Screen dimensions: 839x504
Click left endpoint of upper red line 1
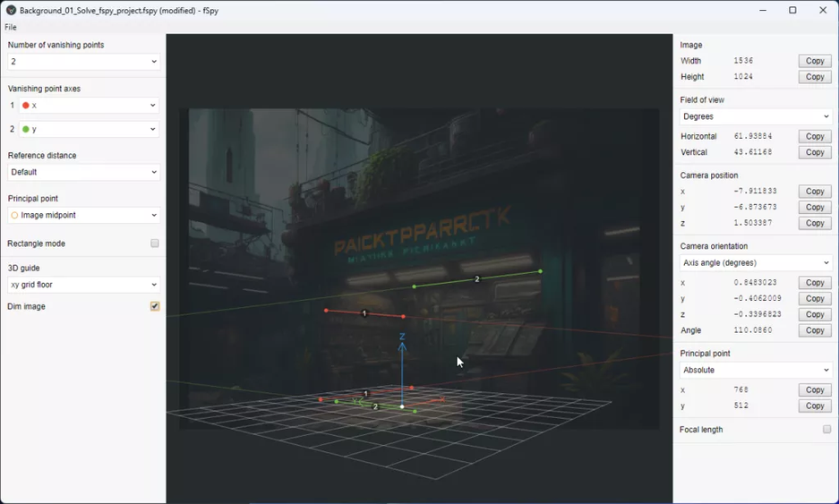click(x=326, y=311)
